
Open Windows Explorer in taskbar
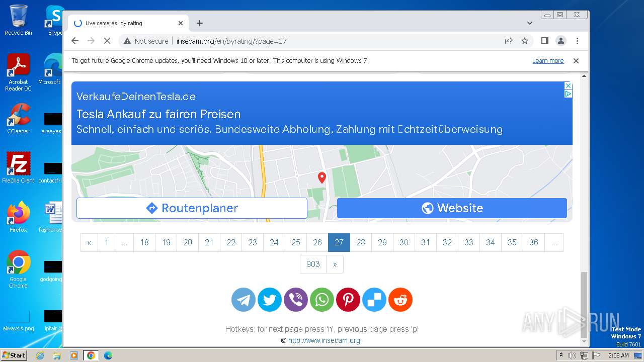coord(57,355)
